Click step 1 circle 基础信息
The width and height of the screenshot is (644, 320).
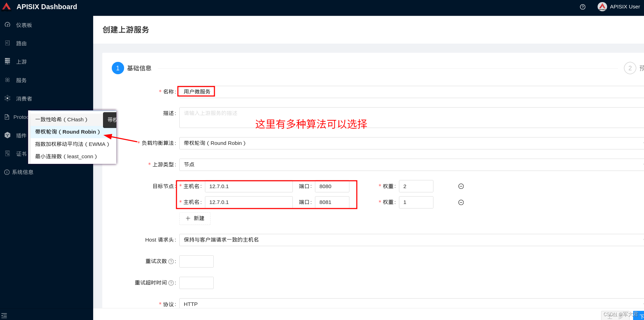pos(118,68)
